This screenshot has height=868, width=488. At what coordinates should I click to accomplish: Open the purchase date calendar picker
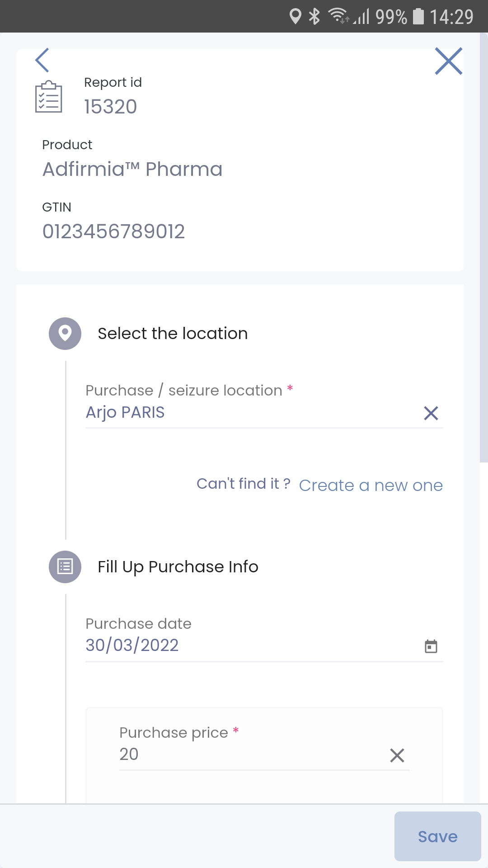(431, 646)
